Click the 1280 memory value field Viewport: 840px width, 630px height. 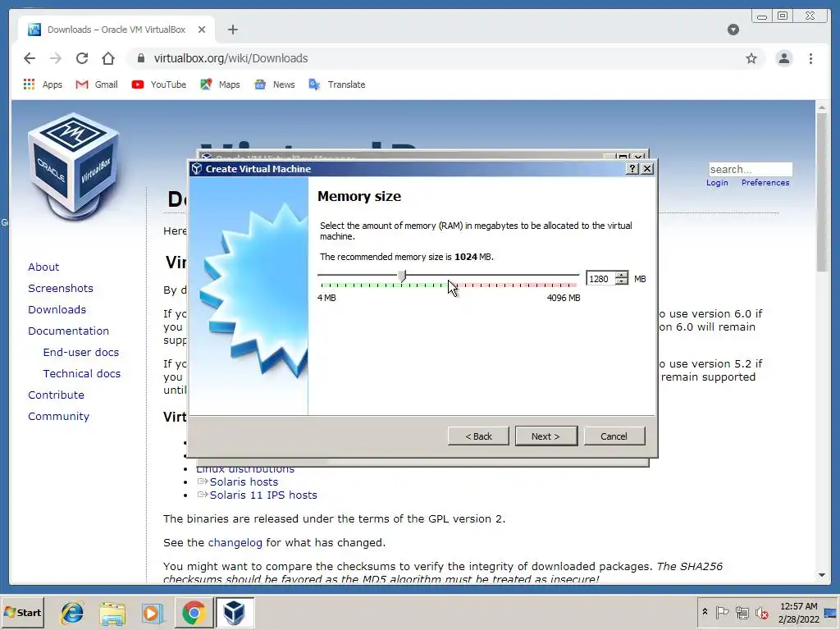click(x=600, y=279)
